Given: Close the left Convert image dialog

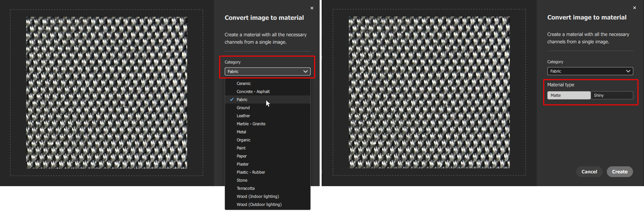Looking at the screenshot, I should coord(312,8).
